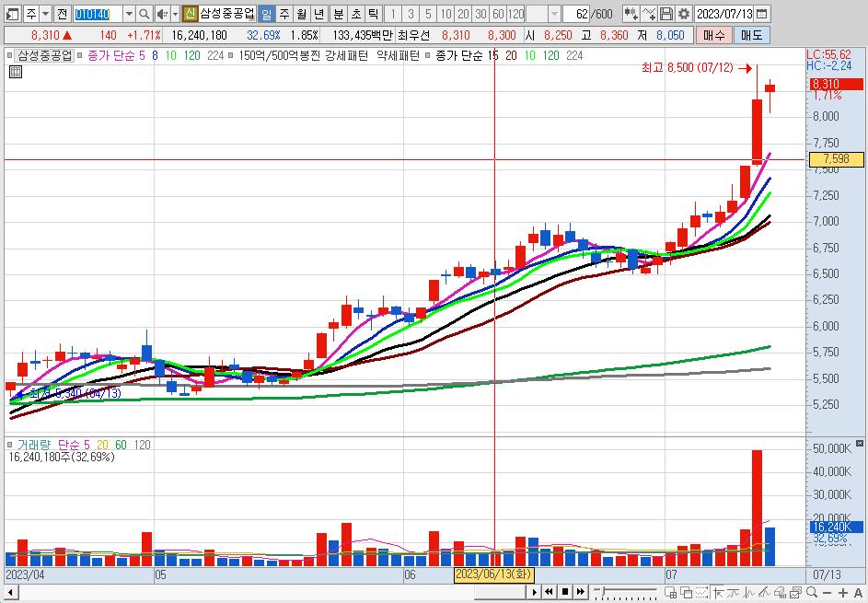
Task: Click the overlapping windows icon at the bottom
Action: pyautogui.click(x=687, y=593)
